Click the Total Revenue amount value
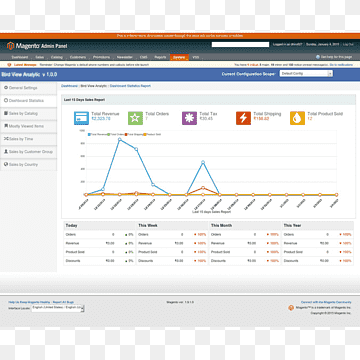The height and width of the screenshot is (360, 360). click(x=101, y=119)
